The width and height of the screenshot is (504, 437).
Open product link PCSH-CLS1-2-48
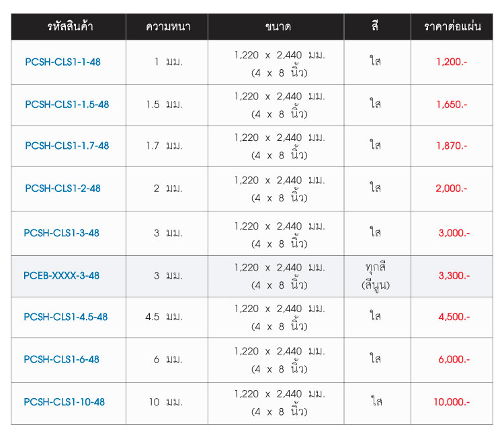[x=62, y=189]
